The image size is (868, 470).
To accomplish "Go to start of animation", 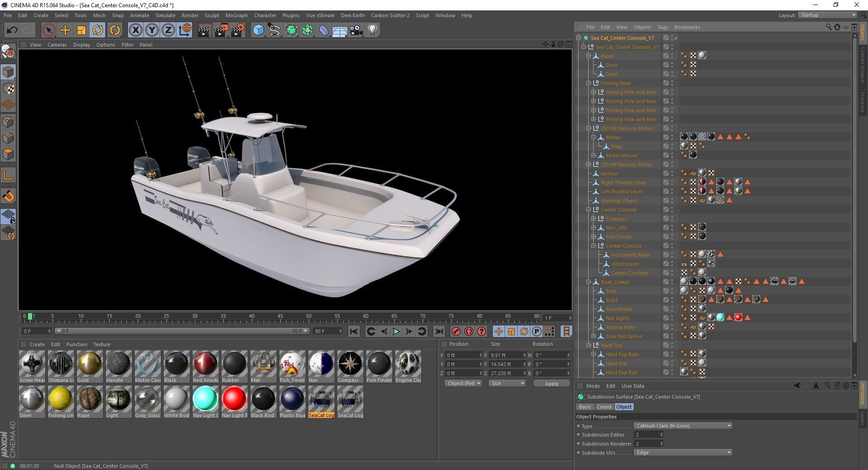I will point(354,332).
